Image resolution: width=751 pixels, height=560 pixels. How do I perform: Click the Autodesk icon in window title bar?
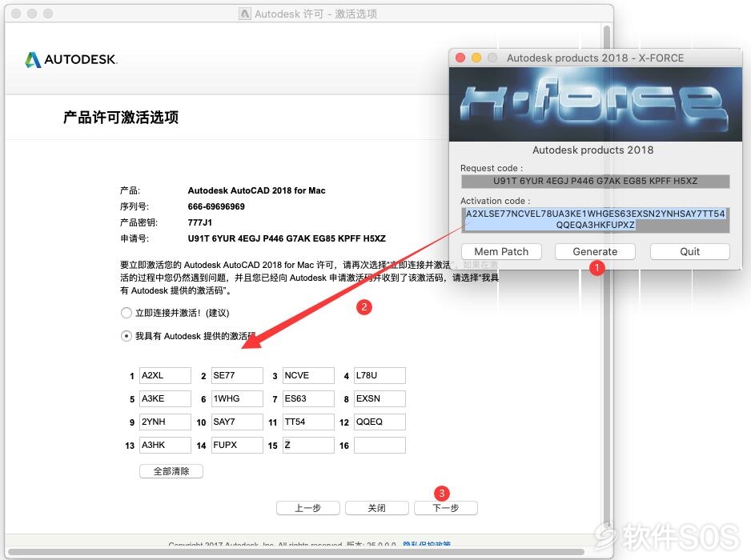coord(245,14)
